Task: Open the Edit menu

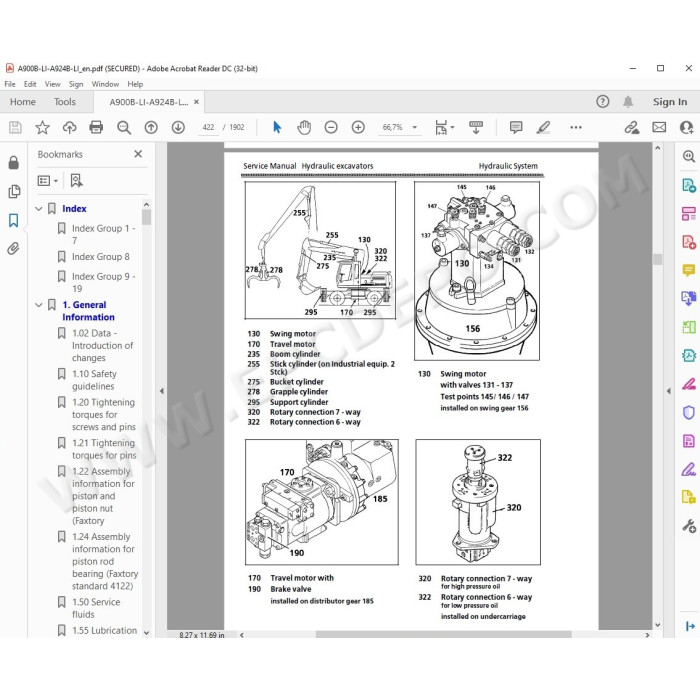Action: (30, 84)
